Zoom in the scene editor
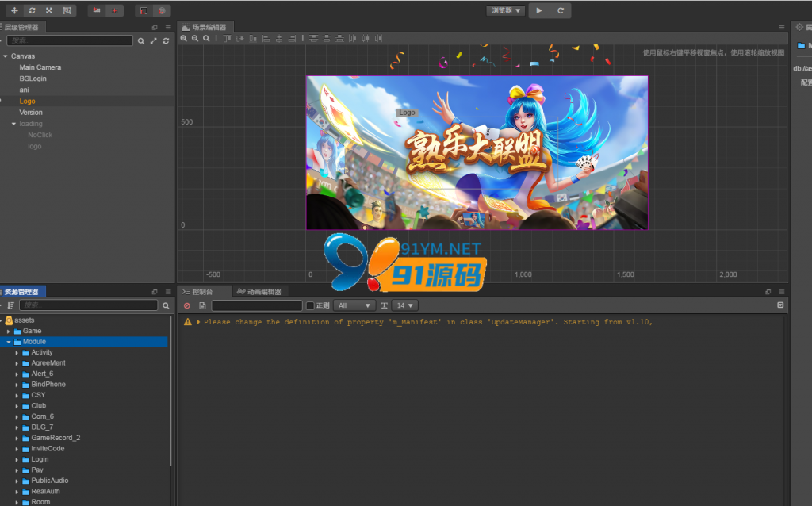 coord(184,38)
